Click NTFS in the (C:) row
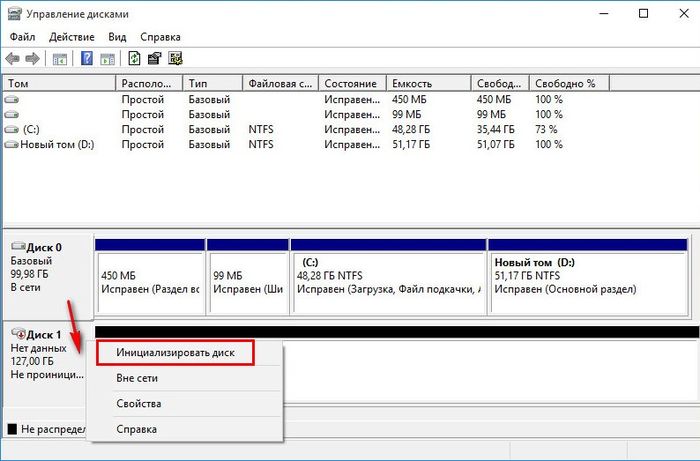This screenshot has height=461, width=700. [261, 129]
